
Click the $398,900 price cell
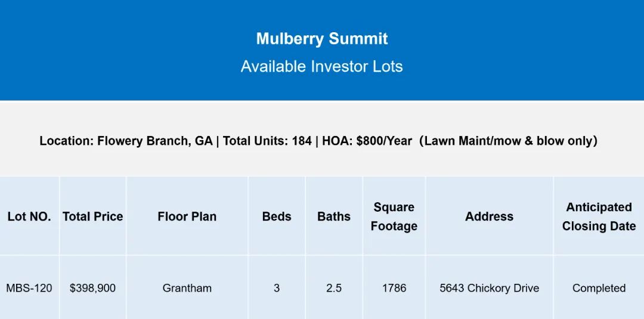point(93,288)
